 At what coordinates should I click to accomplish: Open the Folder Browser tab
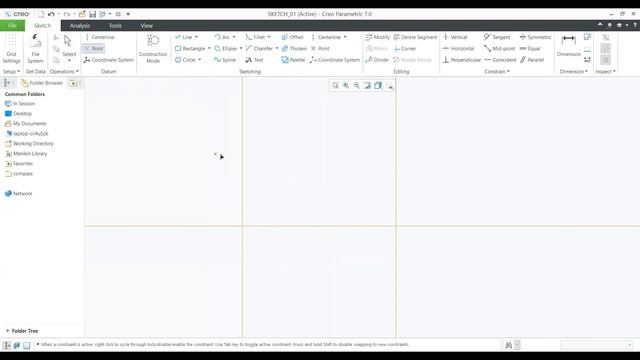(42, 83)
